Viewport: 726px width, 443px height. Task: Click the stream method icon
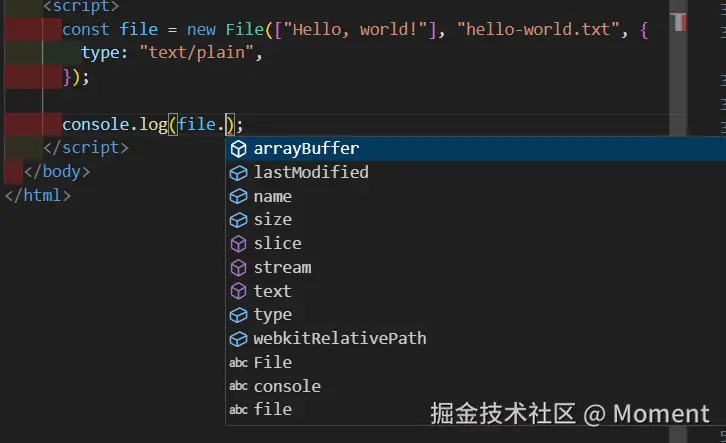(238, 268)
